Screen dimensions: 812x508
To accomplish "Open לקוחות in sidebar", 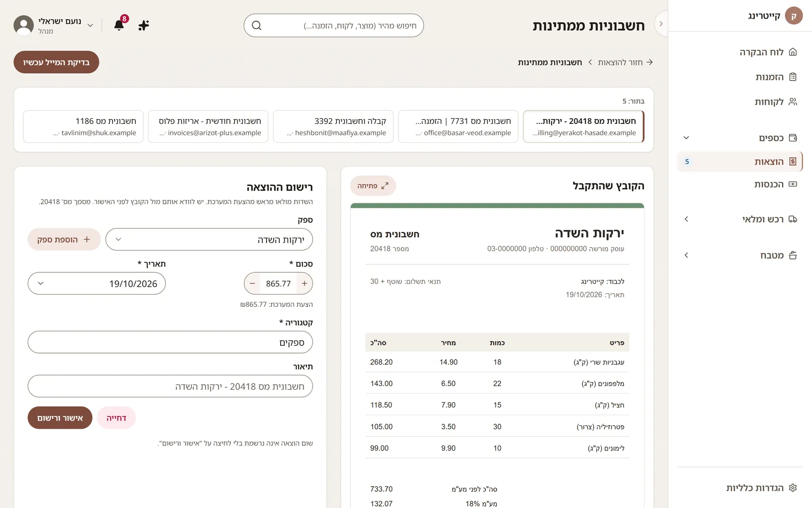I will 740,102.
